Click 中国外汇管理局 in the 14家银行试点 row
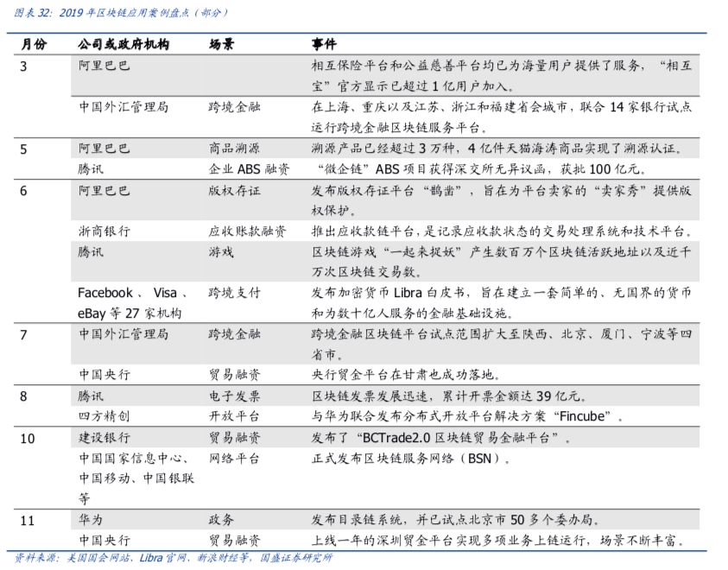 [x=123, y=107]
